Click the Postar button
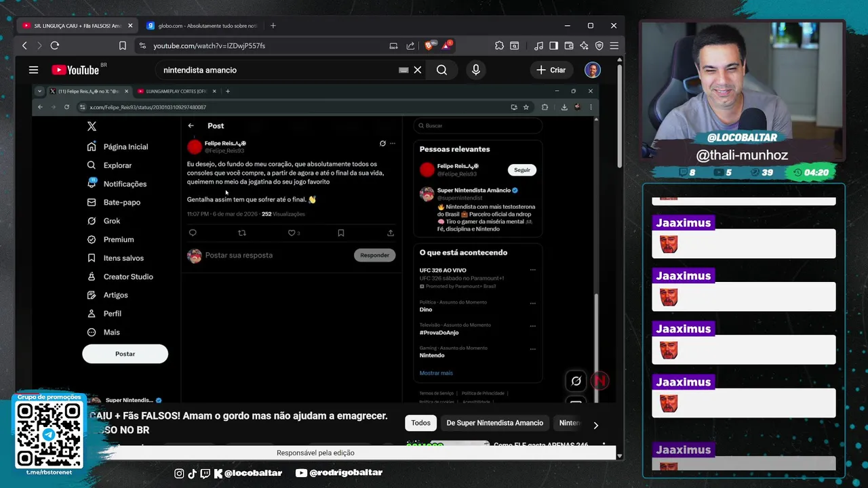This screenshot has height=488, width=868. click(x=125, y=354)
